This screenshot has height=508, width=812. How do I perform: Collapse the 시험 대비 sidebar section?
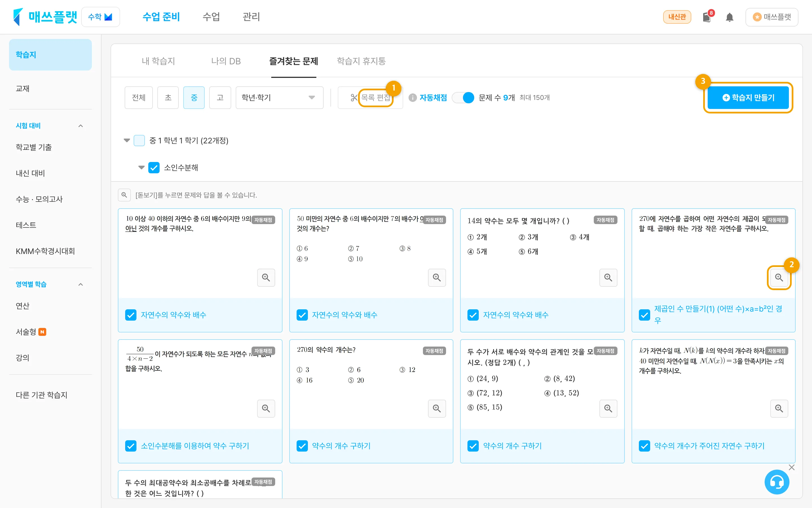[81, 126]
